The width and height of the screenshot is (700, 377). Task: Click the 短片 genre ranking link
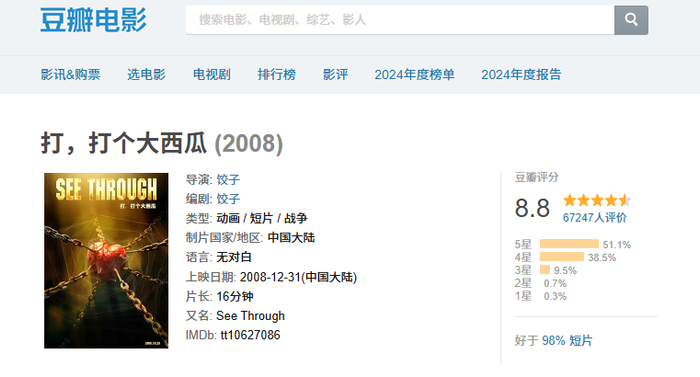pos(581,341)
